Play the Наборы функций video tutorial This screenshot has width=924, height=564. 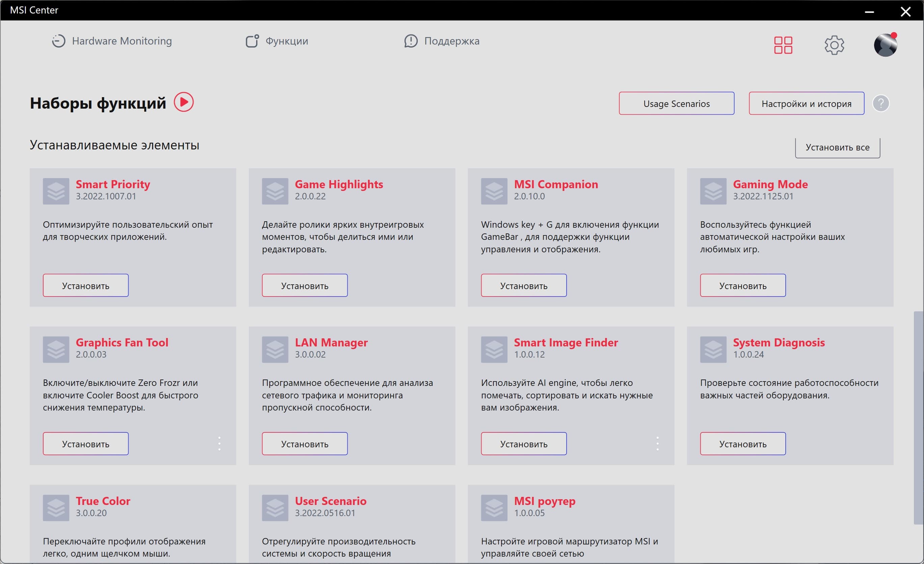[x=184, y=102]
